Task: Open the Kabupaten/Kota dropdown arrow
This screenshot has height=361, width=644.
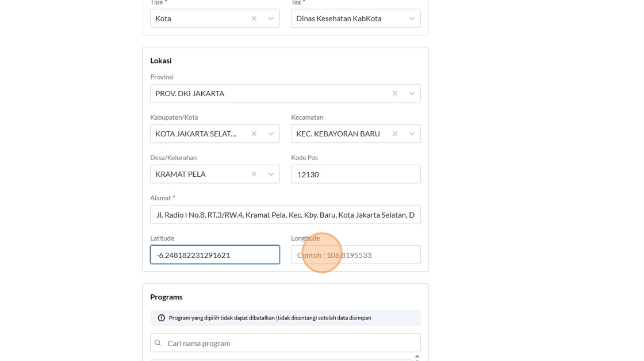Action: (x=271, y=134)
